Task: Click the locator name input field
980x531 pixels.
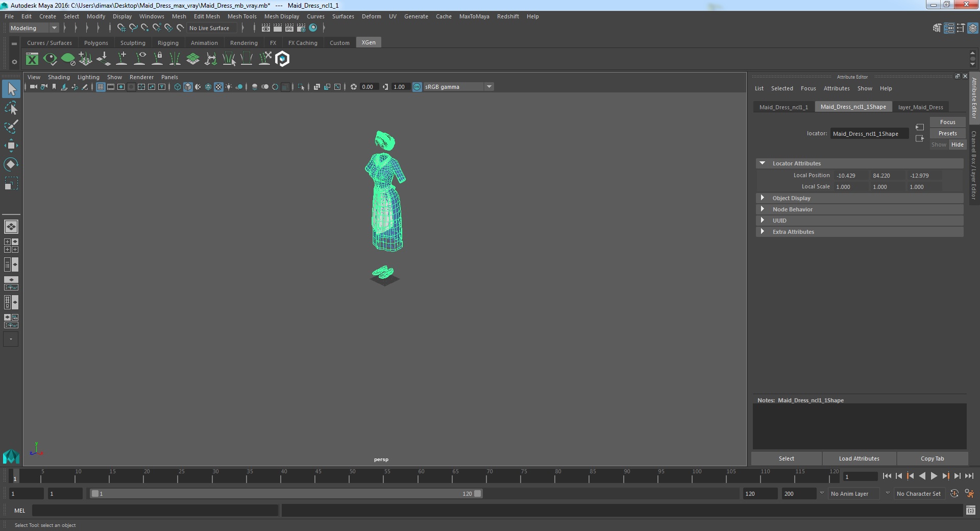Action: (x=869, y=134)
